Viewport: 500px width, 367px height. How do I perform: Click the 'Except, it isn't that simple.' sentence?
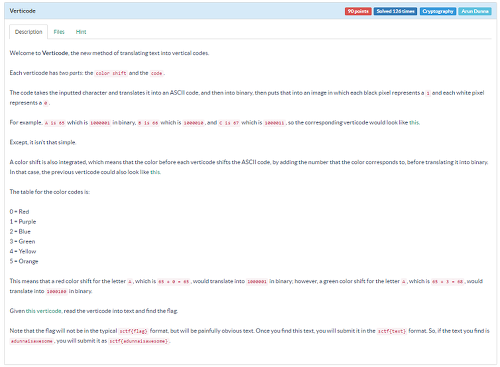[x=43, y=142]
